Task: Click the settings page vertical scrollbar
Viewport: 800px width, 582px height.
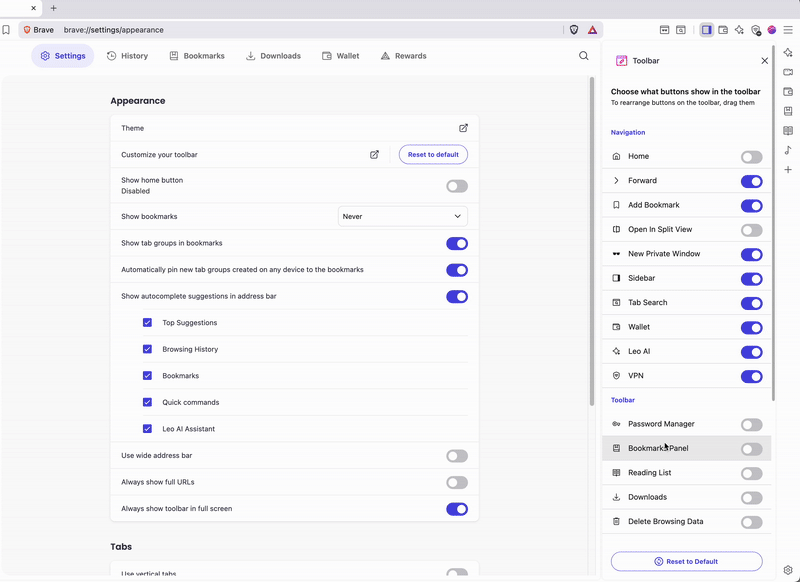Action: (x=592, y=241)
